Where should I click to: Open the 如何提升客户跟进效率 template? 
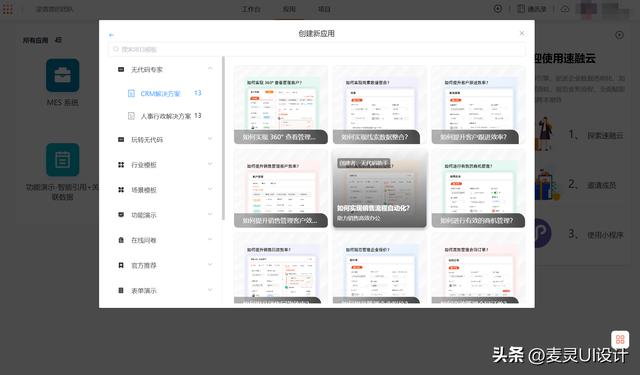point(478,105)
